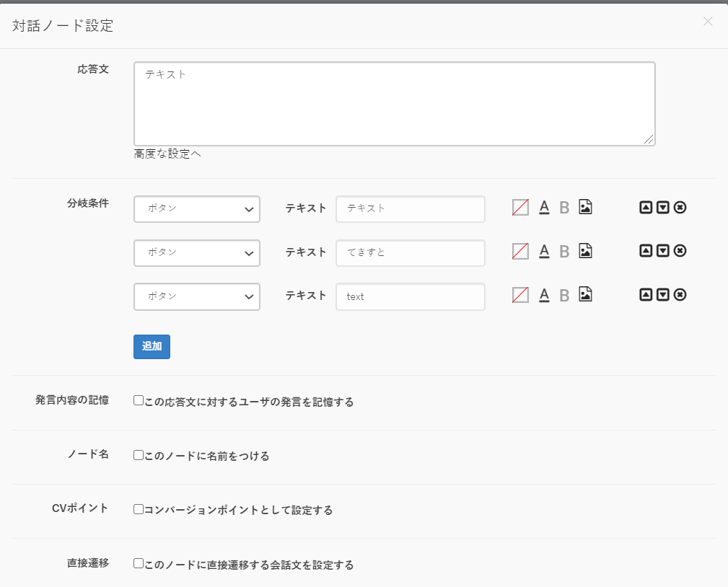Delete the text condition row
The width and height of the screenshot is (728, 587).
(680, 295)
